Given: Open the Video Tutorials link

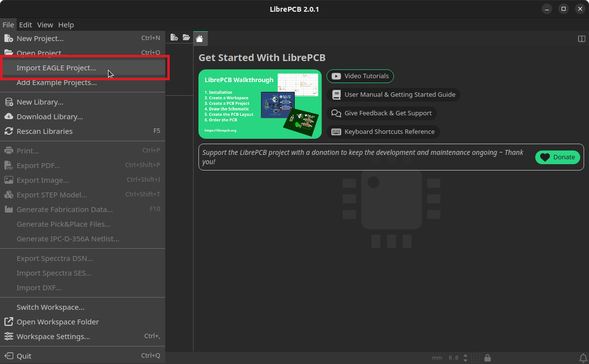Looking at the screenshot, I should [360, 76].
